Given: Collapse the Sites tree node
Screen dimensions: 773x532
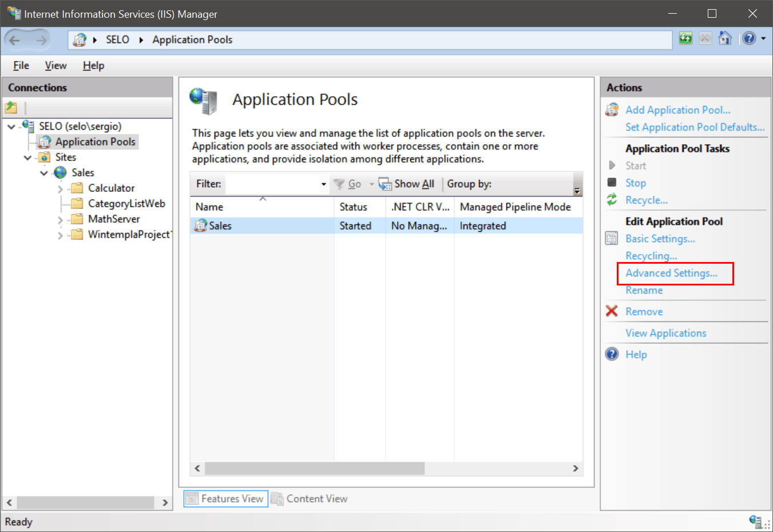Looking at the screenshot, I should 27,157.
